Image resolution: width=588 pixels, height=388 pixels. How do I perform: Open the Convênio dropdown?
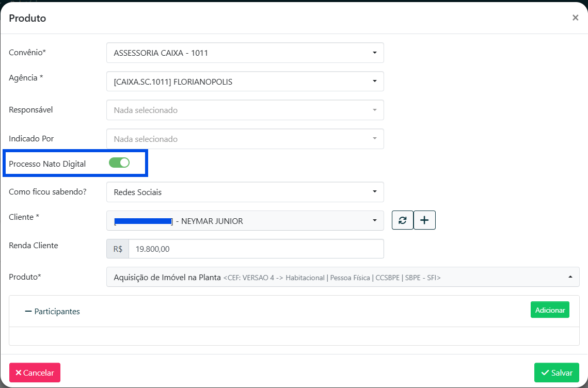245,53
